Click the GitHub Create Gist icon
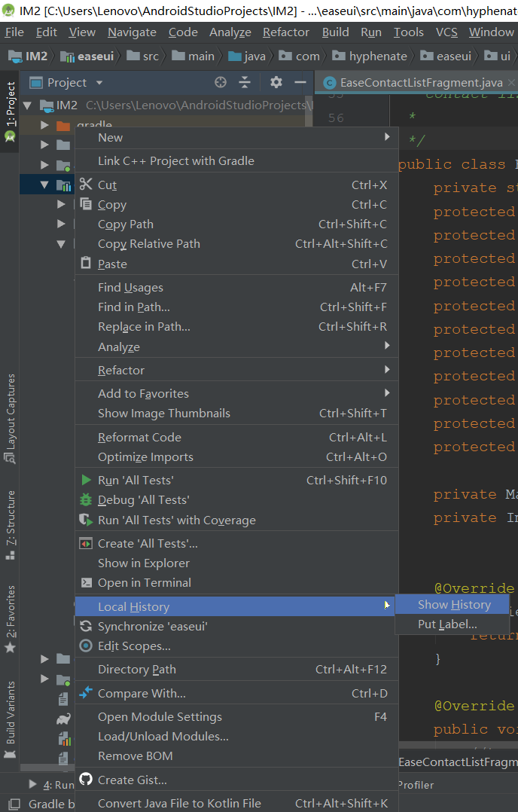The width and height of the screenshot is (518, 812). pyautogui.click(x=86, y=779)
